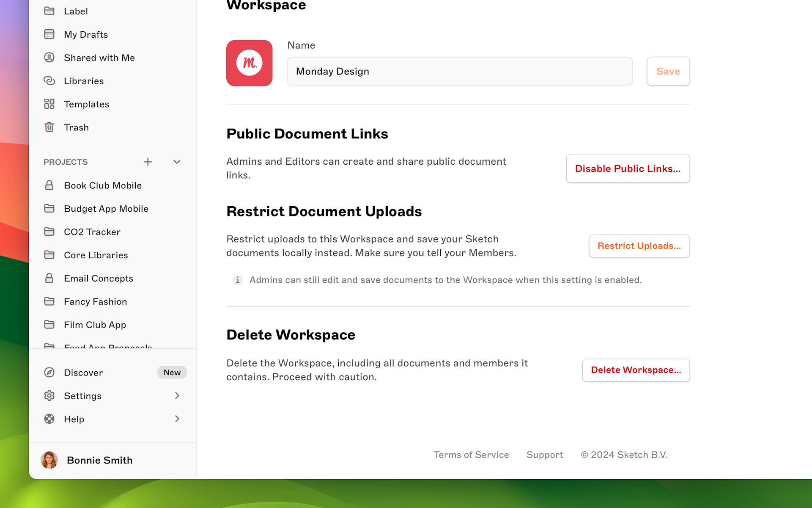This screenshot has width=812, height=508.
Task: Click the Libraries icon in sidebar
Action: [x=49, y=81]
